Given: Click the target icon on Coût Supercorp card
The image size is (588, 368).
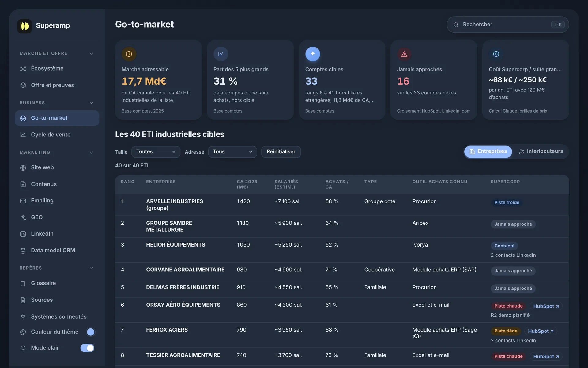Looking at the screenshot, I should [496, 54].
